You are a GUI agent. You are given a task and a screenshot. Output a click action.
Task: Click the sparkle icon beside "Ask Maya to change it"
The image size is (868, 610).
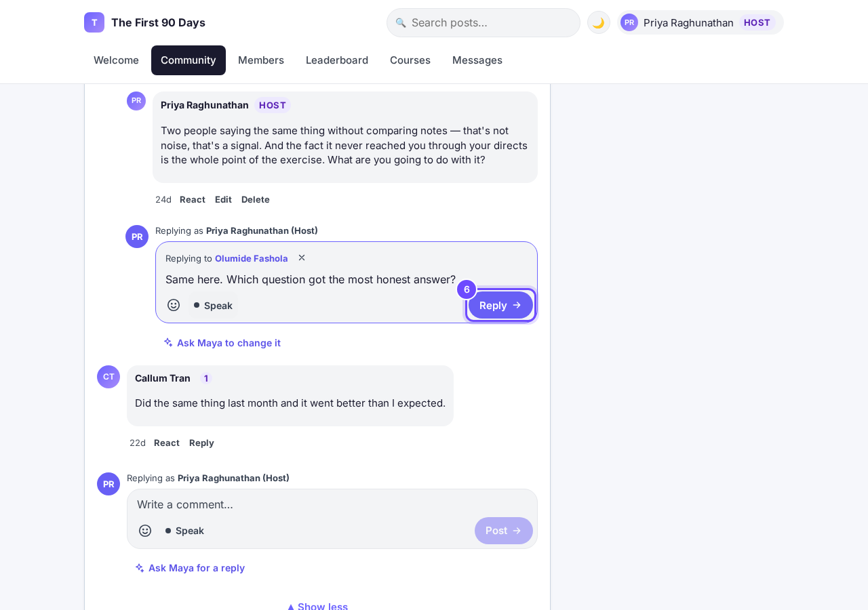coord(168,342)
